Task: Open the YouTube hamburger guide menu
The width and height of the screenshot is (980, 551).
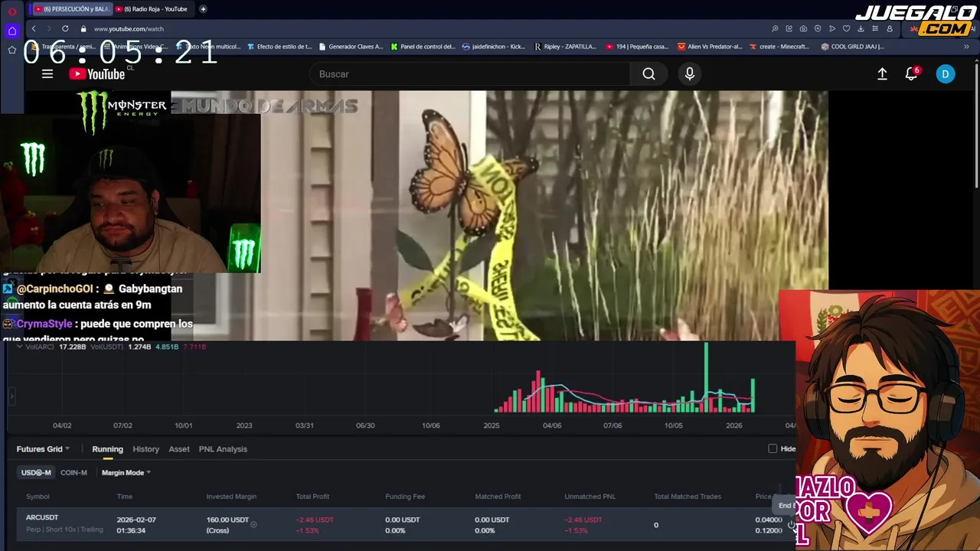Action: pyautogui.click(x=47, y=73)
